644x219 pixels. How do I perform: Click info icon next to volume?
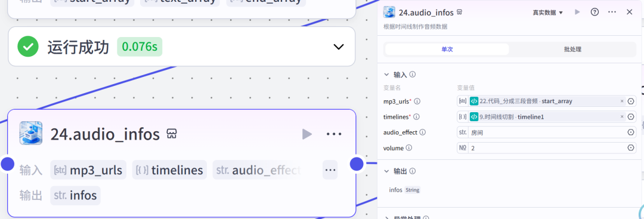pos(409,148)
